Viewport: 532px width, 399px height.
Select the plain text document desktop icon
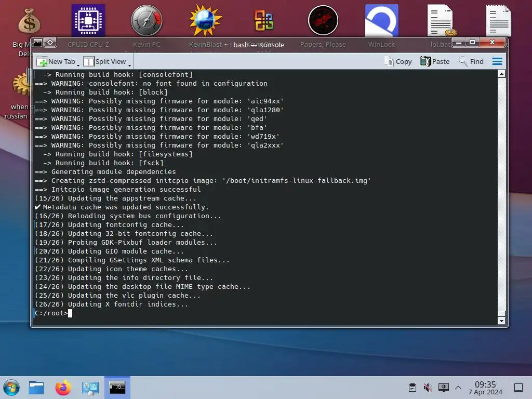(498, 20)
